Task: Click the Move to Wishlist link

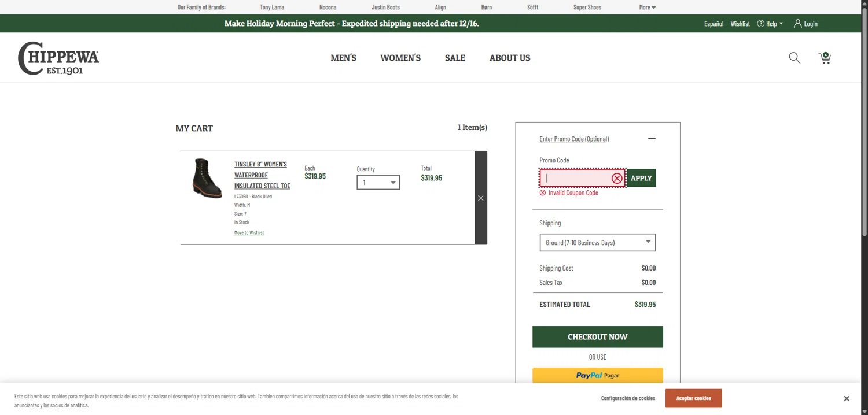Action: pyautogui.click(x=249, y=232)
